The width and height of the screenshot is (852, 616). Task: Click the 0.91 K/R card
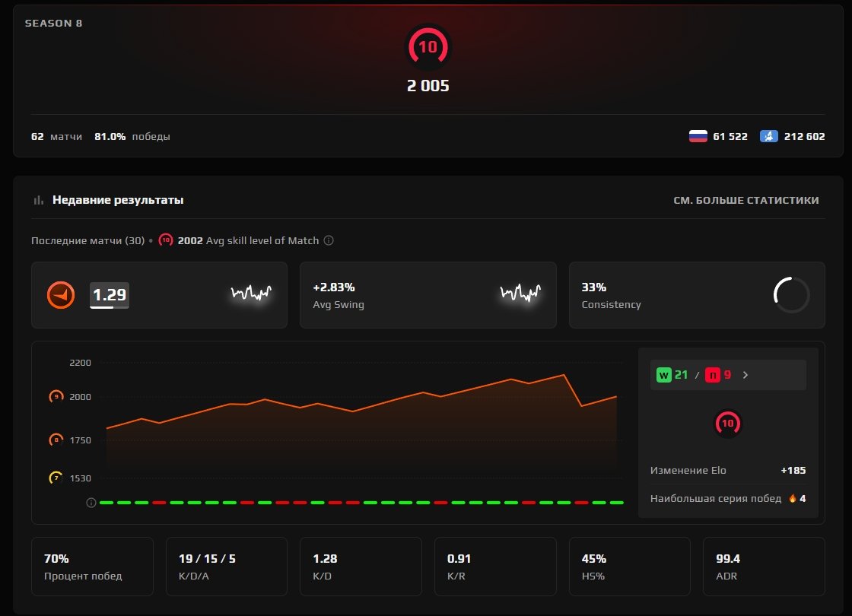coord(495,567)
